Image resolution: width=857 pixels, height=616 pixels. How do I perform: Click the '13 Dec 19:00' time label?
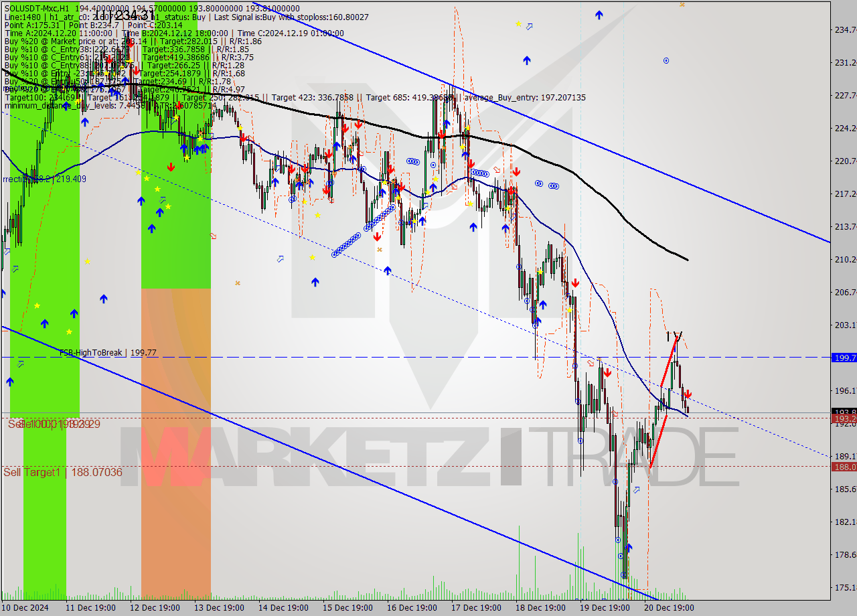click(220, 608)
